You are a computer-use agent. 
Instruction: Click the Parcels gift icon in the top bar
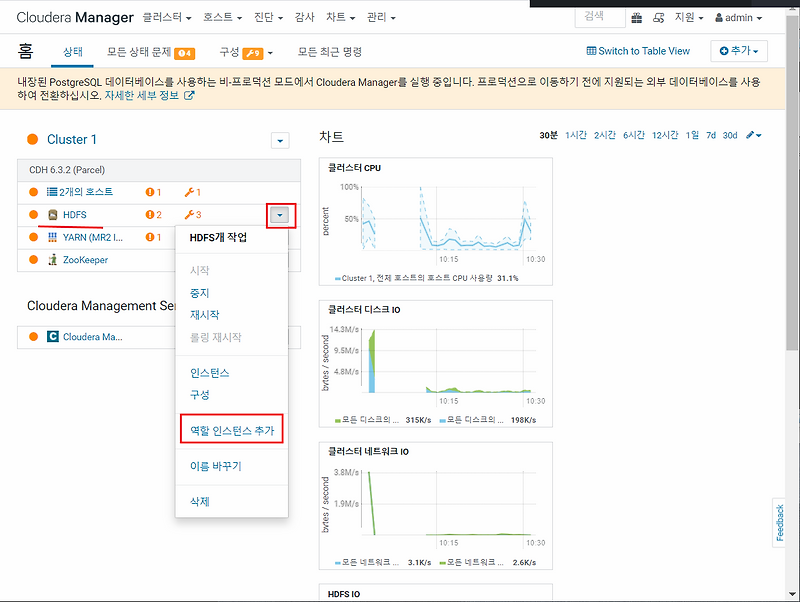tap(636, 16)
